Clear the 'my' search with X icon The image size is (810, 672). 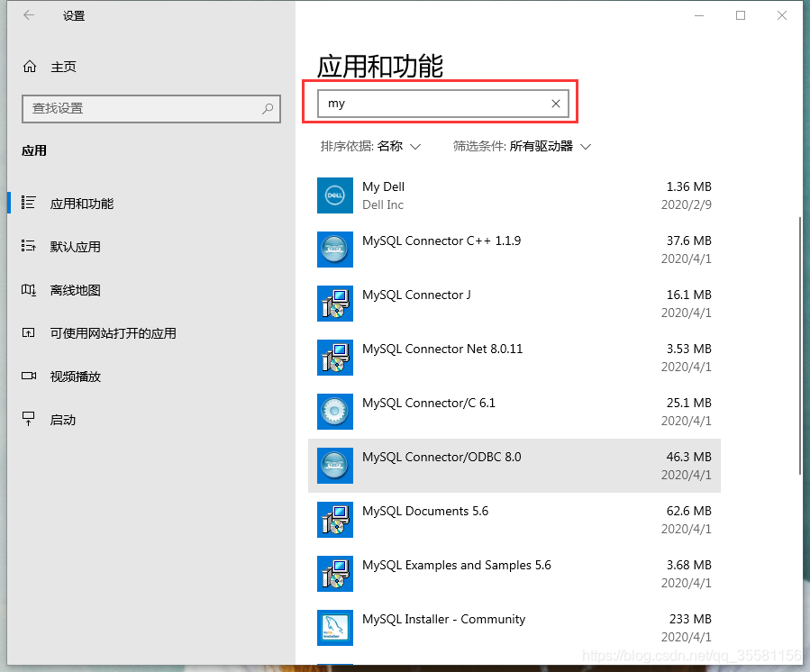point(556,104)
